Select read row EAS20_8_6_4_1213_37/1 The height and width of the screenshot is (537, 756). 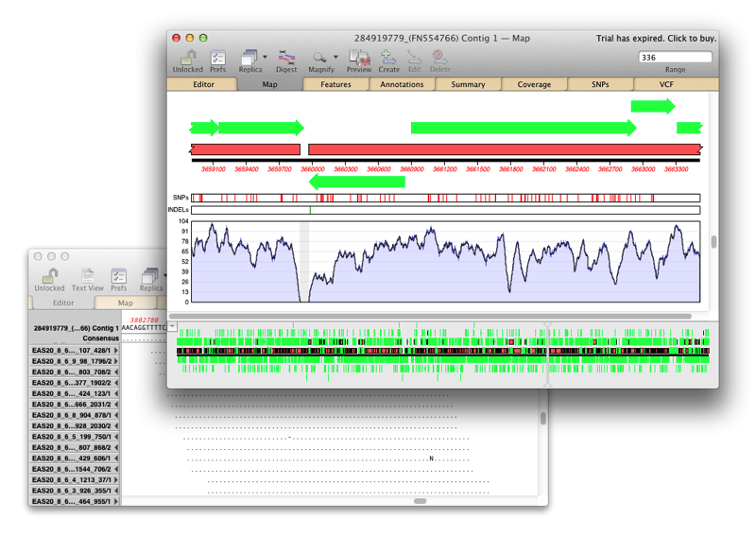pos(75,480)
